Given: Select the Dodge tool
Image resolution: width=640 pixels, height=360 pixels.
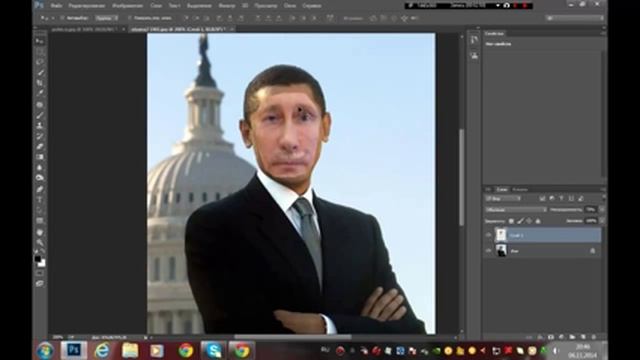Looking at the screenshot, I should [x=40, y=178].
